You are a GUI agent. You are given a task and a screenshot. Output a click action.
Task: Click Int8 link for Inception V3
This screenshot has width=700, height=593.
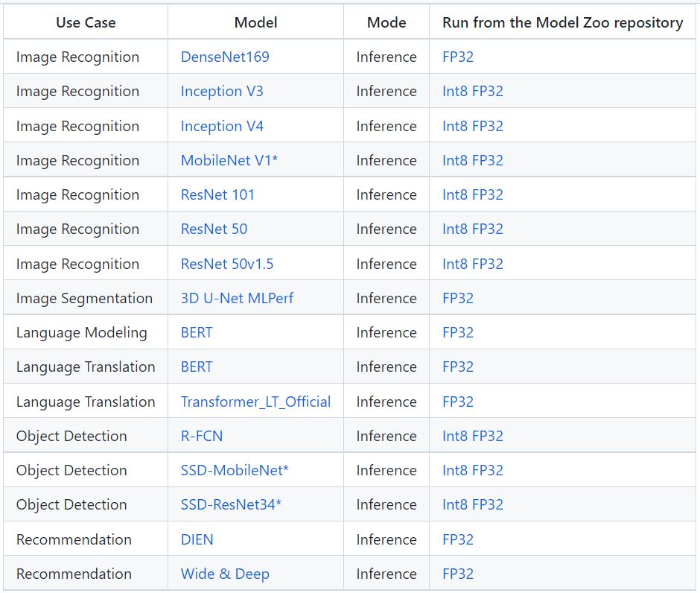[x=454, y=91]
